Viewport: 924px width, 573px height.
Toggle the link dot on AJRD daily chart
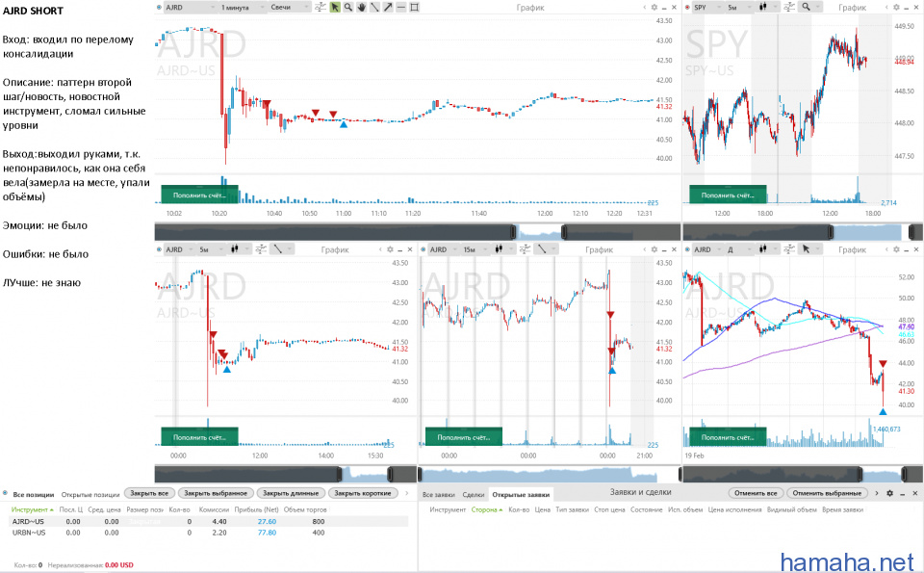pyautogui.click(x=687, y=249)
